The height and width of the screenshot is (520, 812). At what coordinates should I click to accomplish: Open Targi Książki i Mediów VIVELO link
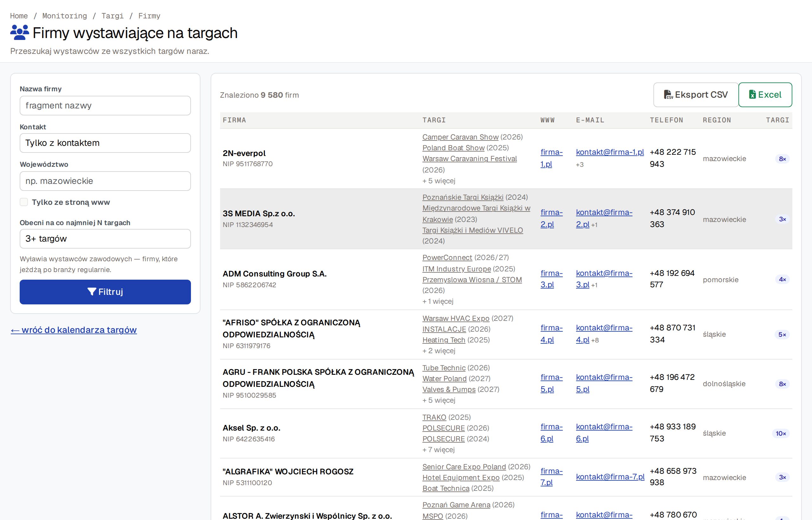click(473, 230)
